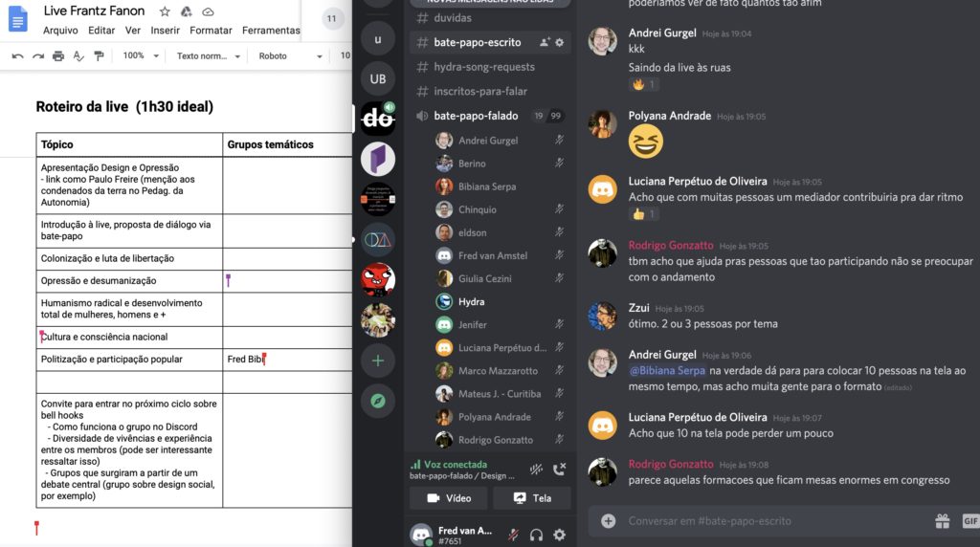Open the gift Nitro icon

point(943,521)
